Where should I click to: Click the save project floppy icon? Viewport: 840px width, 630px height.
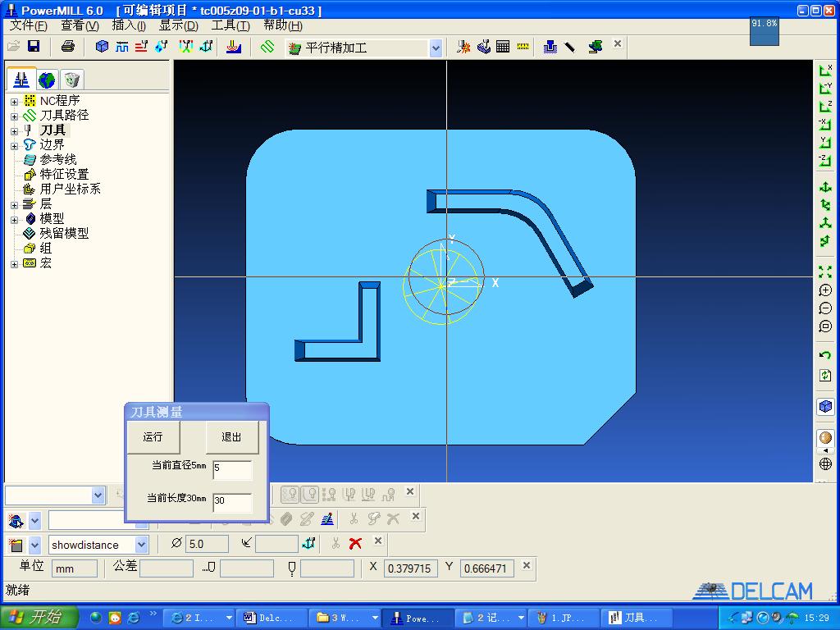click(x=34, y=46)
